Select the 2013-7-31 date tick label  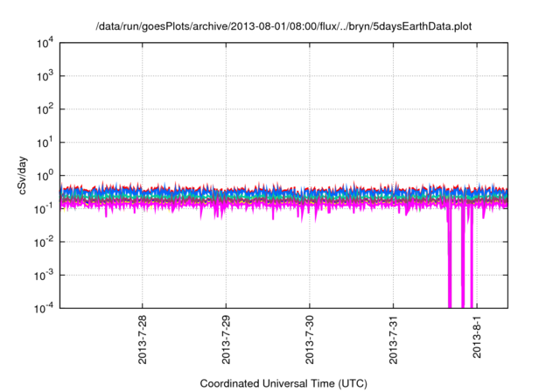click(393, 339)
